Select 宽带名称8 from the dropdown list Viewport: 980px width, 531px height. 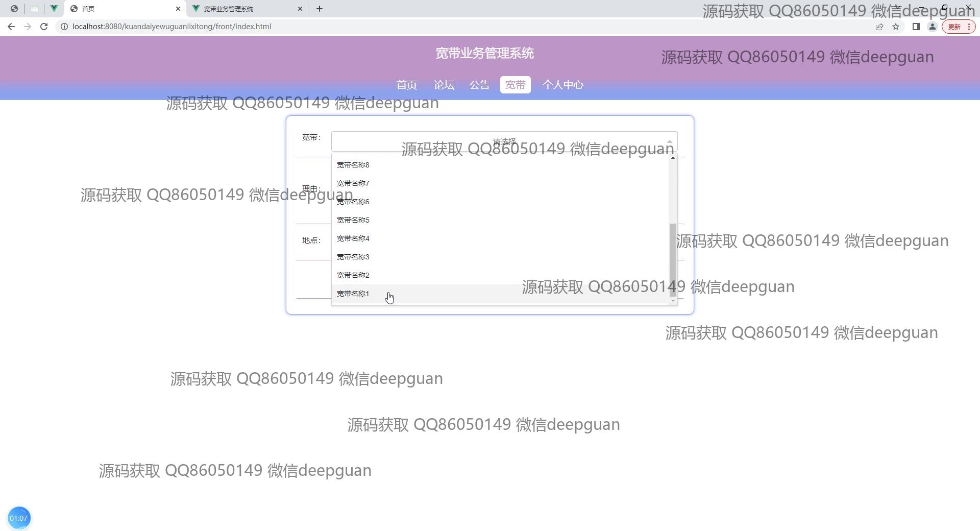(x=500, y=165)
